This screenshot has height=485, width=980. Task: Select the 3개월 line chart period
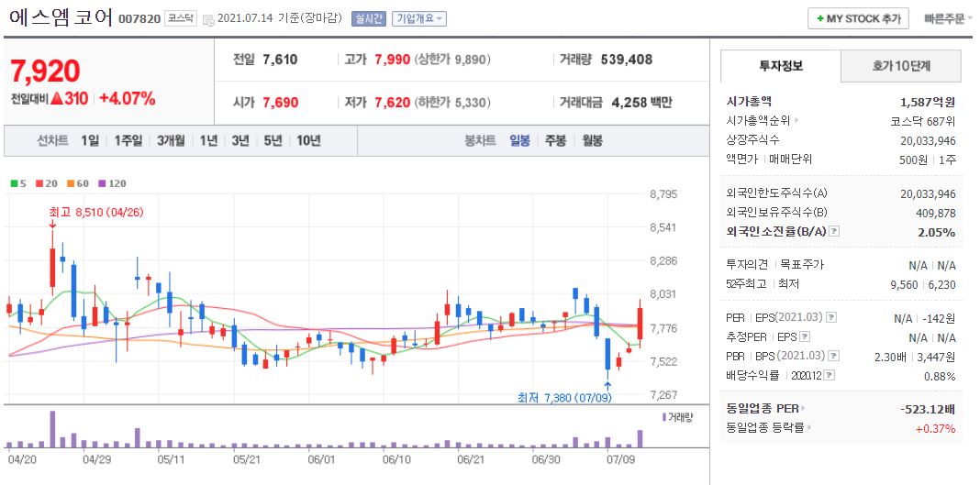[171, 140]
